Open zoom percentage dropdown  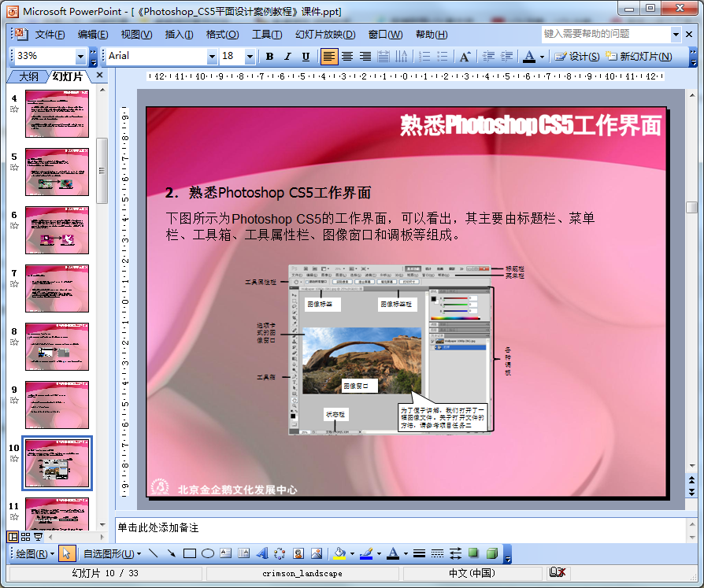[x=80, y=57]
